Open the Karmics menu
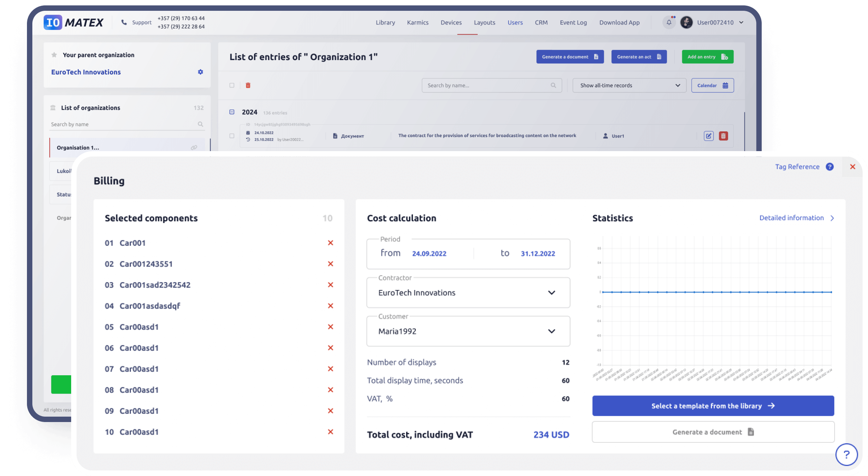This screenshot has height=476, width=868. click(418, 22)
